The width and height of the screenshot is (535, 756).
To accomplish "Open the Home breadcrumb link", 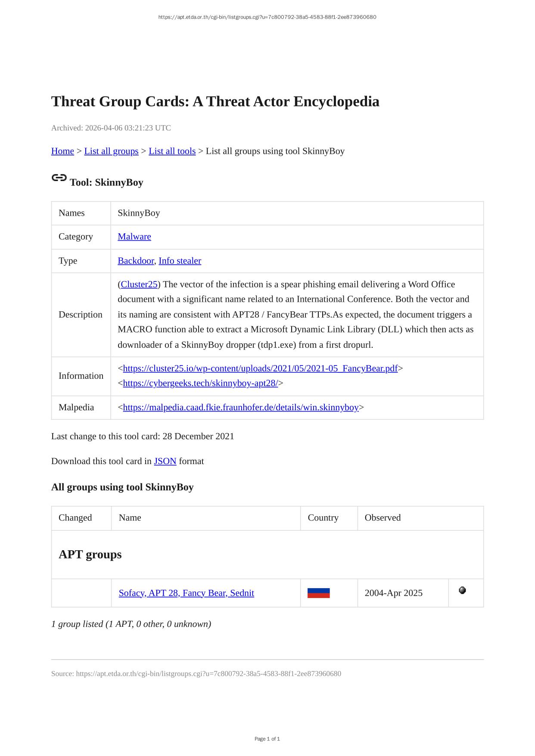I will (62, 151).
